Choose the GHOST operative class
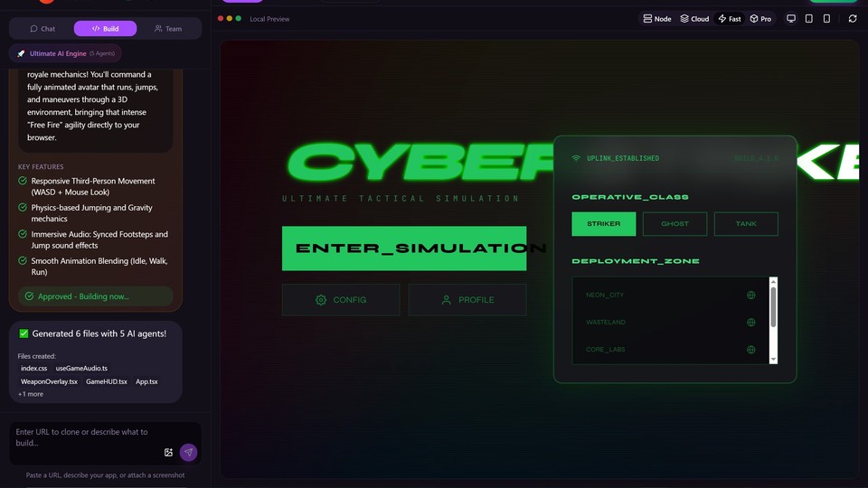 pos(675,224)
